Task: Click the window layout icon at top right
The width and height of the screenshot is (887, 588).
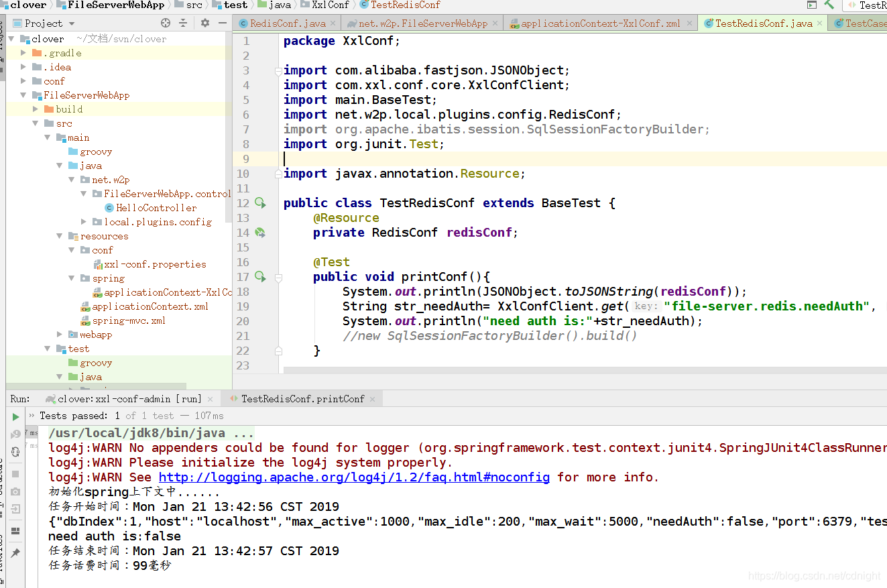Action: (812, 5)
